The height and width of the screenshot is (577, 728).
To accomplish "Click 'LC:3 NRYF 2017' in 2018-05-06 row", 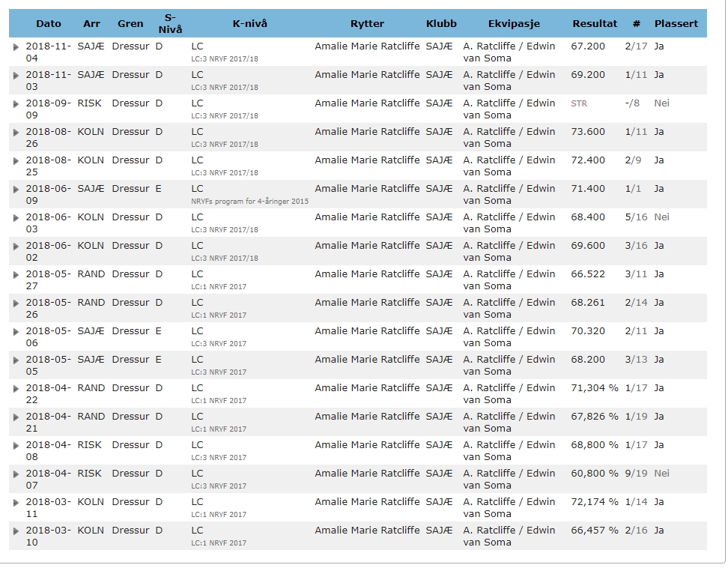I will point(219,344).
